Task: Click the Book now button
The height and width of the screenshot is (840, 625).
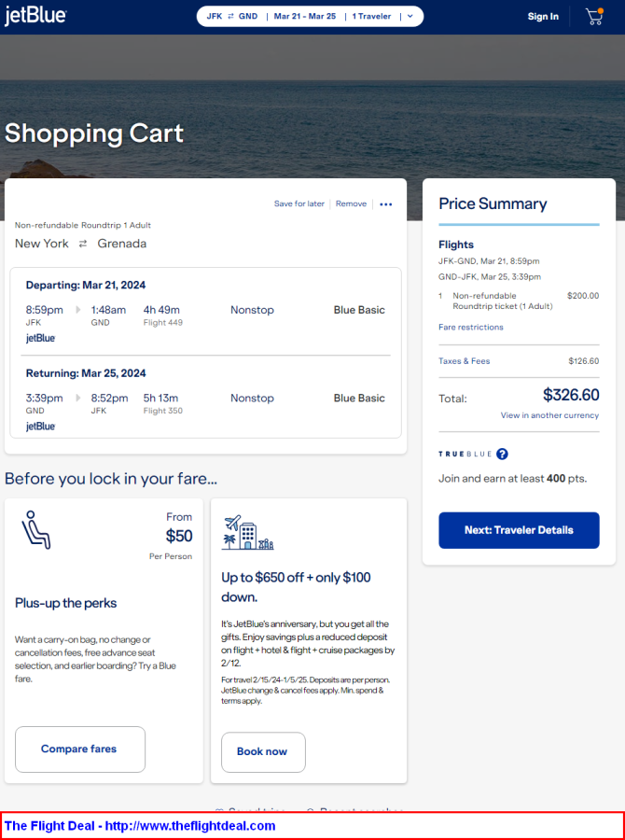Action: tap(263, 752)
